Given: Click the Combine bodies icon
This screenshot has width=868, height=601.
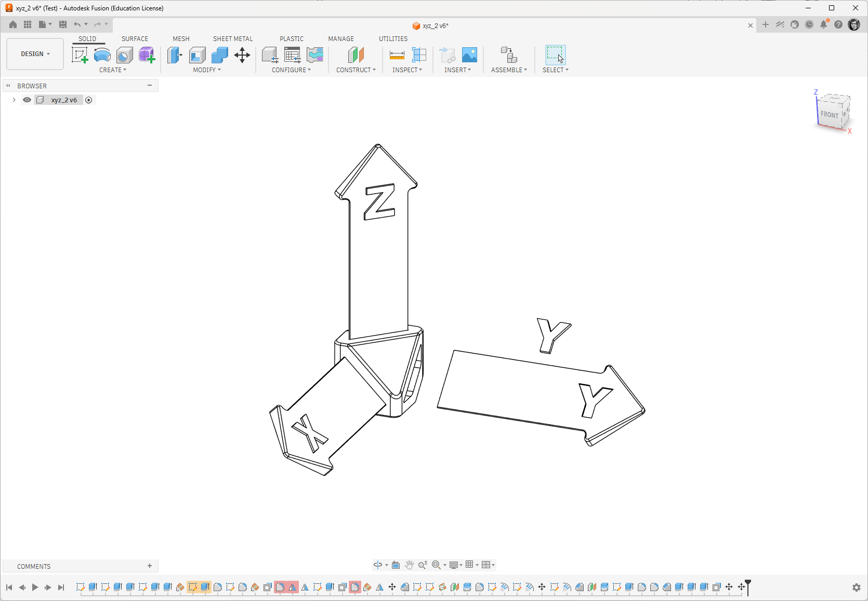Looking at the screenshot, I should pos(220,55).
